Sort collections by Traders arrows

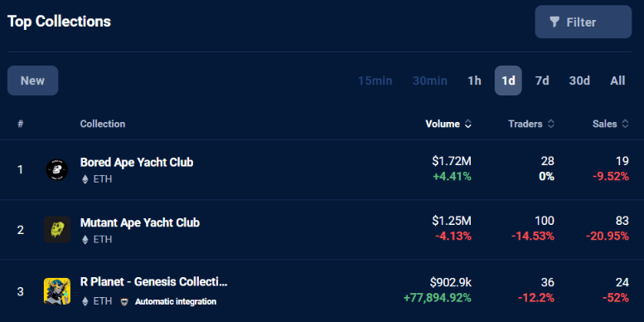[x=551, y=124]
